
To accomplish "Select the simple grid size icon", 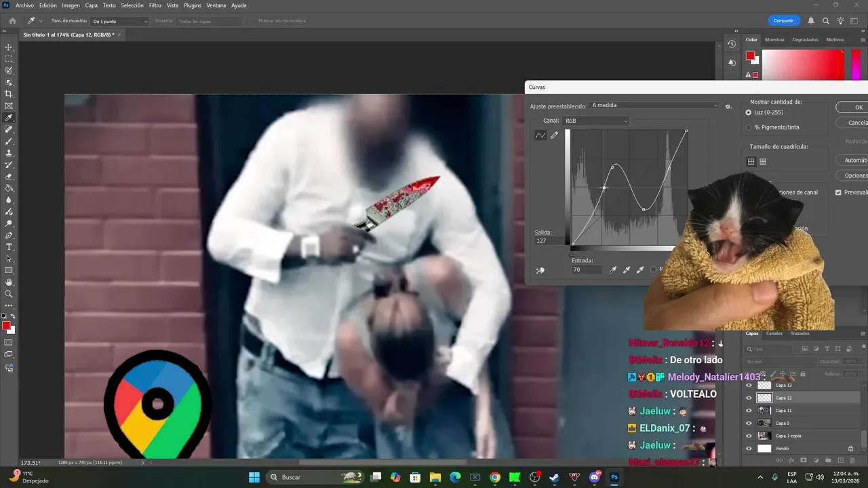I will [751, 161].
